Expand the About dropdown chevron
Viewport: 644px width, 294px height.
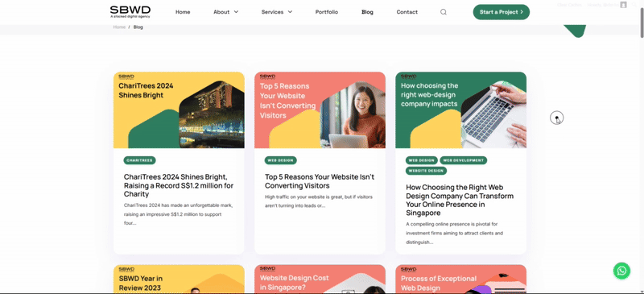pyautogui.click(x=236, y=12)
